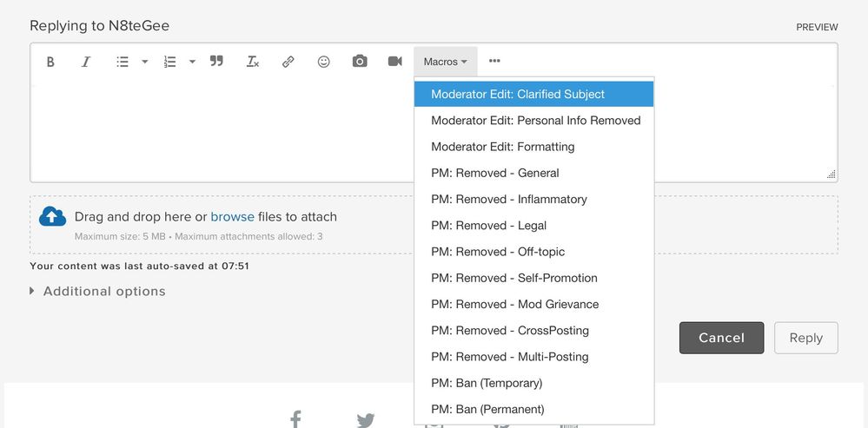The height and width of the screenshot is (428, 868).
Task: Choose PM: Removed - Off-topic macro
Action: coord(534,252)
